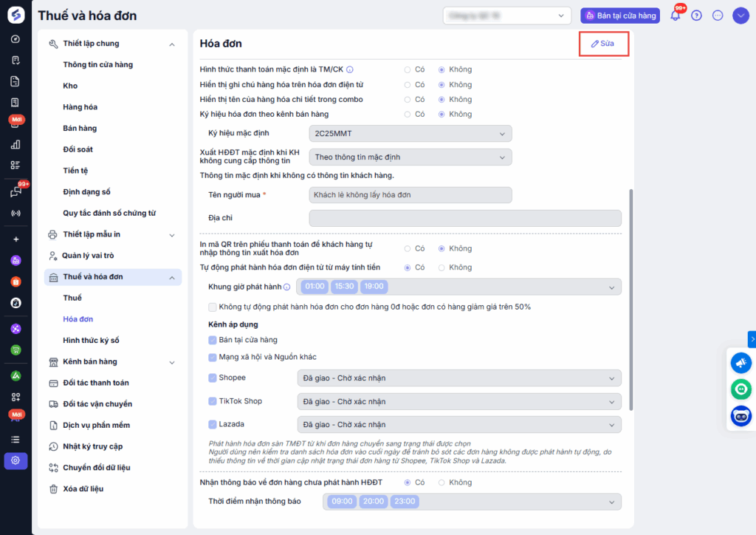Expand the Thiết lập mẫu in section

172,236
